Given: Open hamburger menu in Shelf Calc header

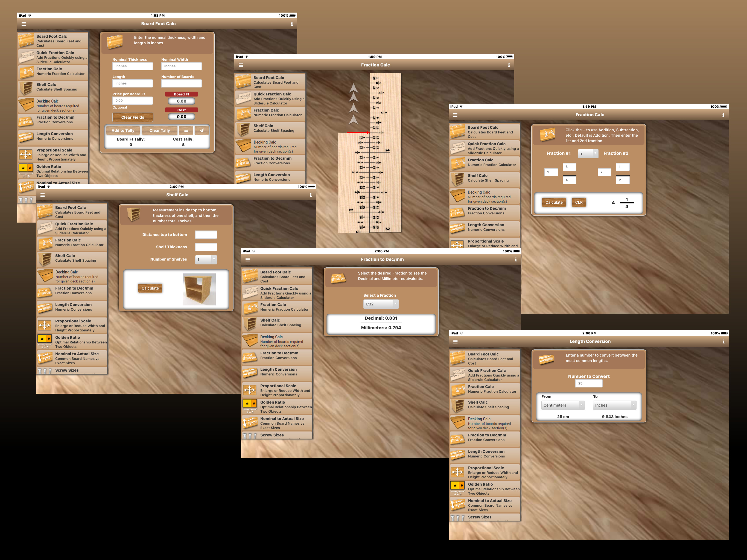Looking at the screenshot, I should pos(43,195).
